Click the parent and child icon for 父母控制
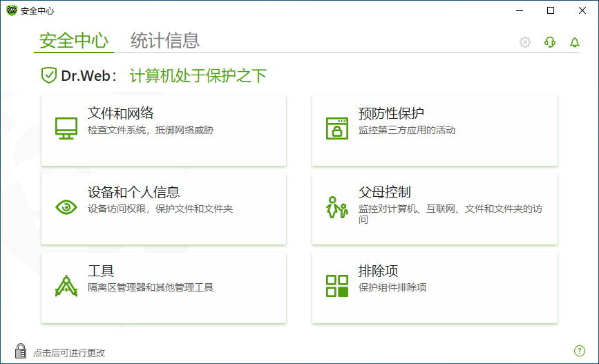The width and height of the screenshot is (599, 364). click(x=337, y=207)
